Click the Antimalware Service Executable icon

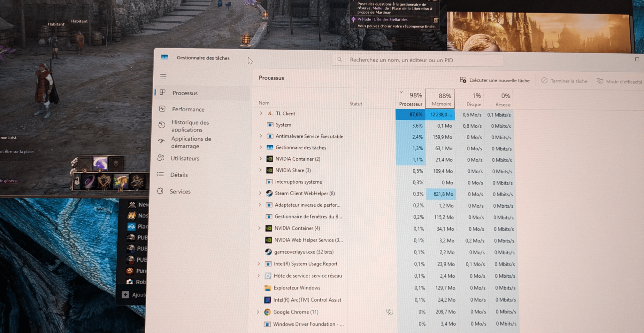pyautogui.click(x=270, y=136)
